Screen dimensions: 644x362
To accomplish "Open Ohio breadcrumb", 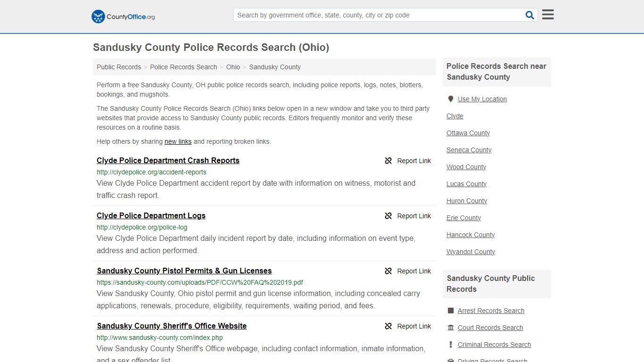I will tap(233, 67).
